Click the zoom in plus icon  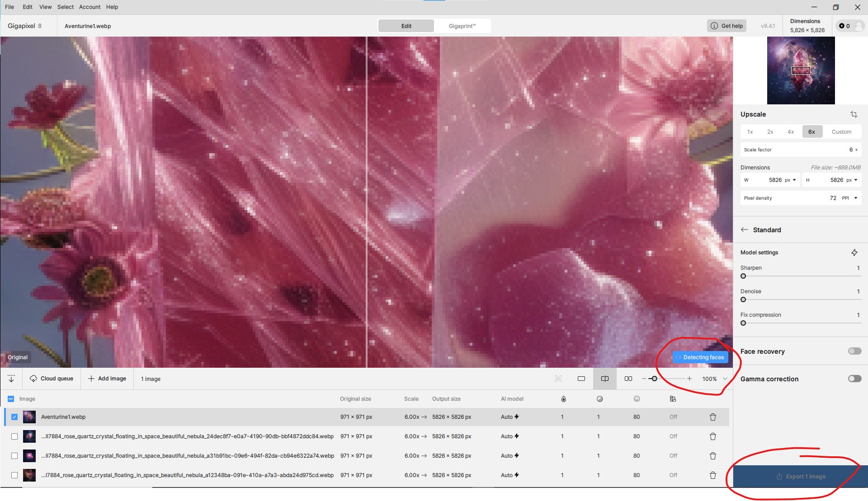tap(689, 379)
